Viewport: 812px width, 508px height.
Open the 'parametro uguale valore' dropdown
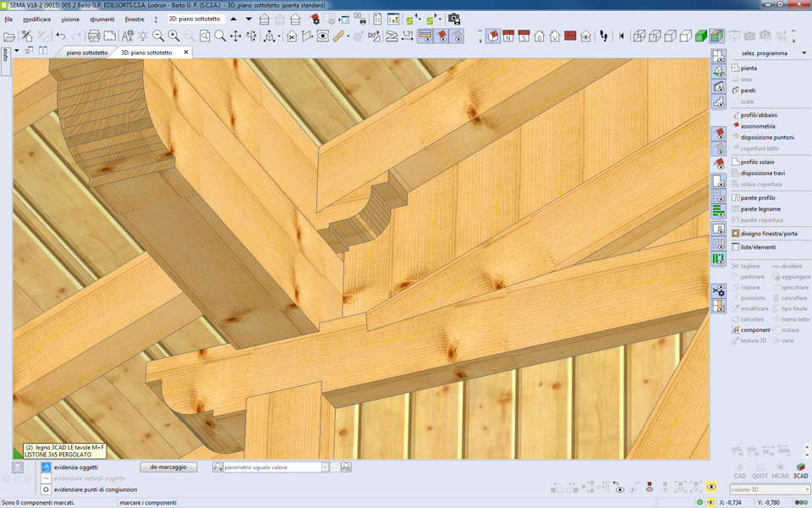pos(325,467)
